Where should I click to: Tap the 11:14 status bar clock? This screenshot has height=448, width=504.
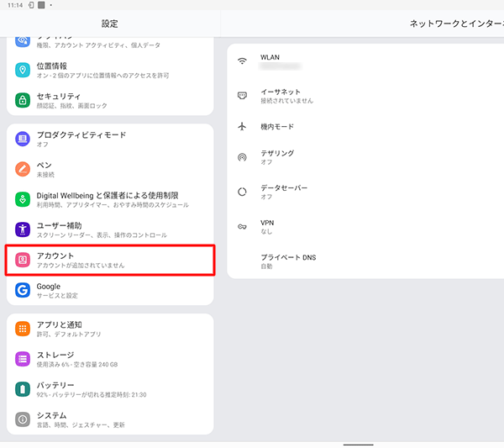pos(15,5)
